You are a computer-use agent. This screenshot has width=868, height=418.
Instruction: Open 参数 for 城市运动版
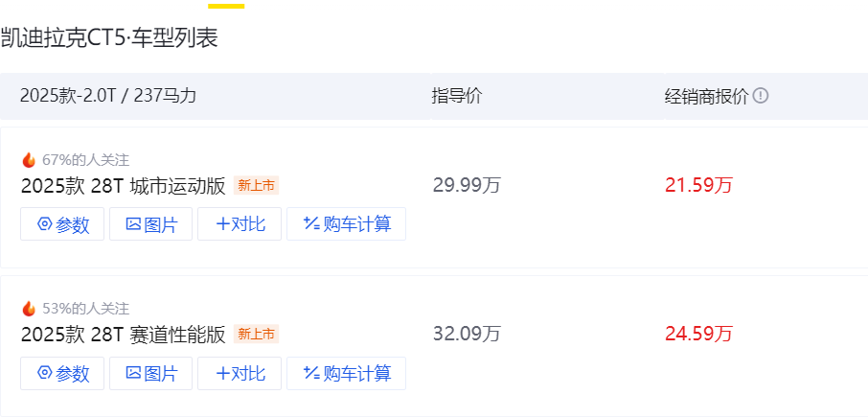(x=62, y=224)
